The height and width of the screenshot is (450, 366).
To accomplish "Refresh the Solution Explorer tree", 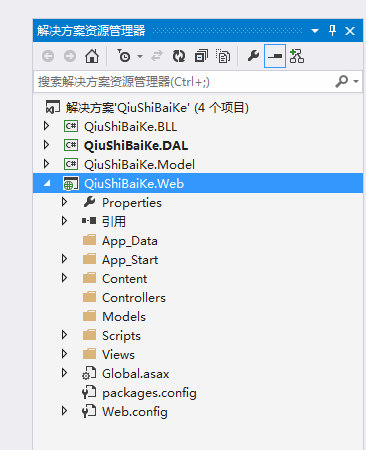I will [x=179, y=56].
